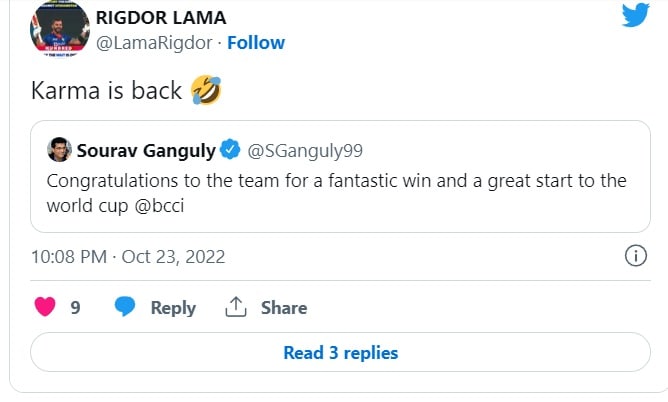The image size is (668, 402).
Task: Click the like count of 9
Action: (x=75, y=308)
